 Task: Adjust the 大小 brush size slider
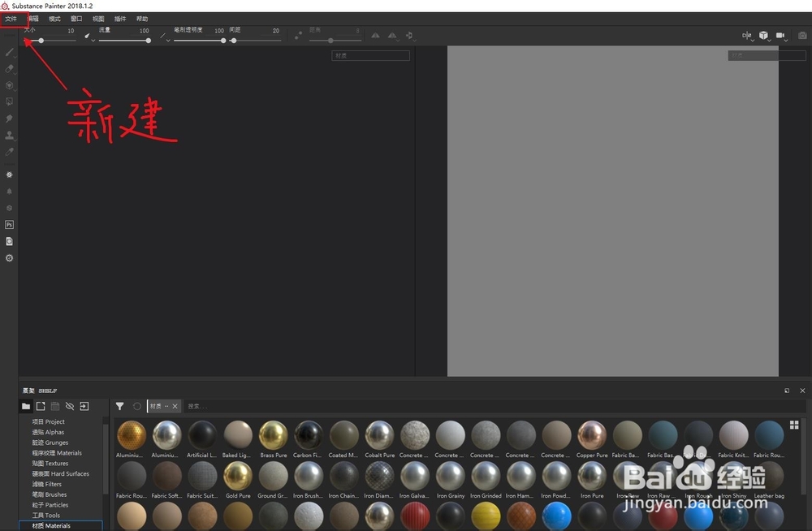click(x=50, y=41)
